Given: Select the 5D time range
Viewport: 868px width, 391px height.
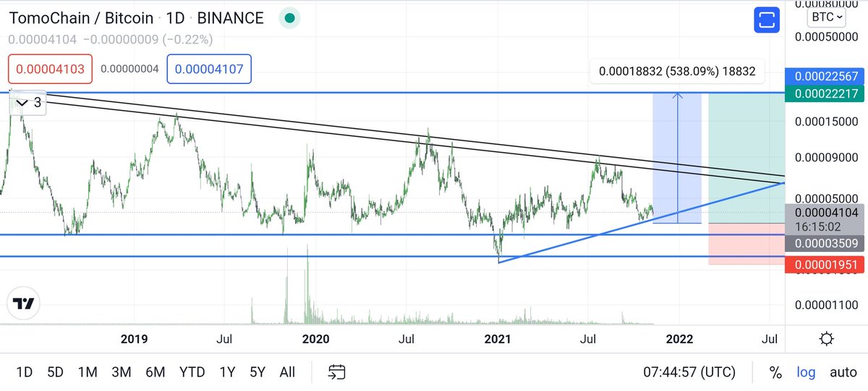Looking at the screenshot, I should (x=55, y=372).
